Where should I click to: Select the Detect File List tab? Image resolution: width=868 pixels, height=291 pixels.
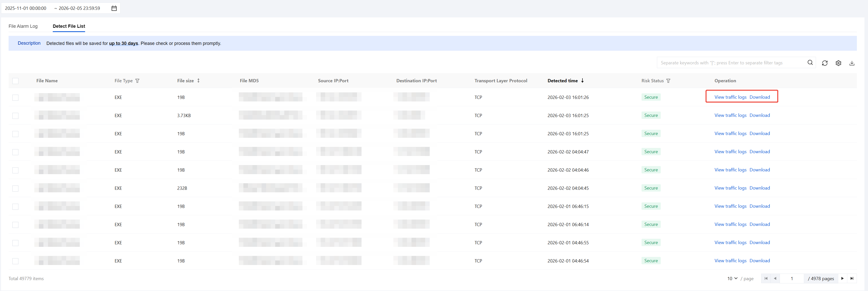[x=69, y=26]
